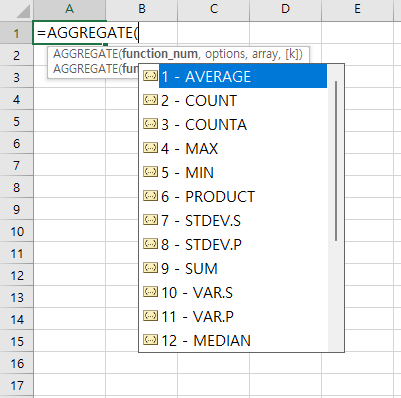Click the icon beside '7 - STDEV.S'

150,220
